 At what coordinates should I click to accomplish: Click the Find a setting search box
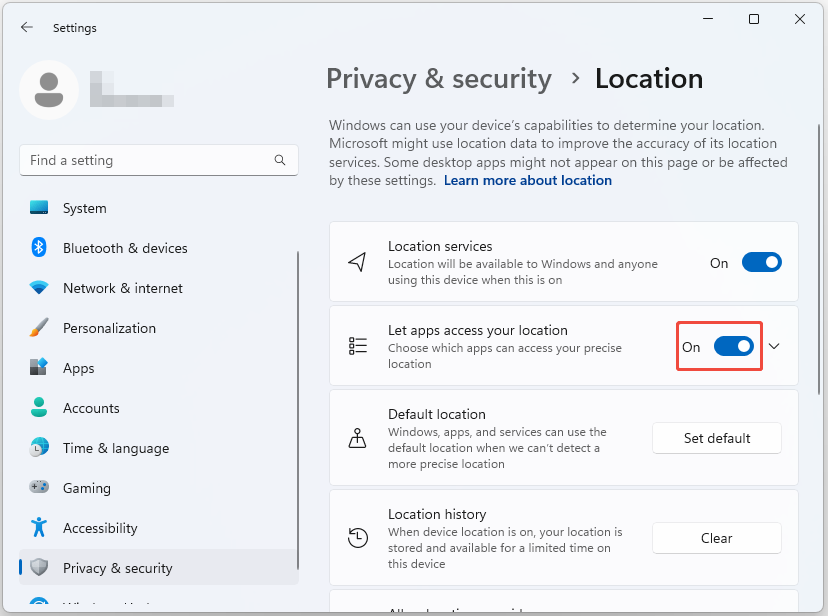click(x=158, y=160)
